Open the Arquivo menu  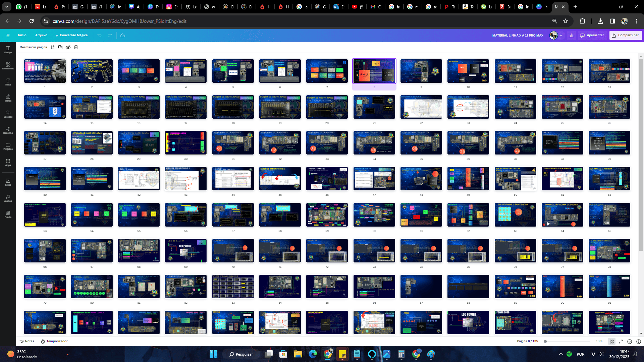pos(41,35)
